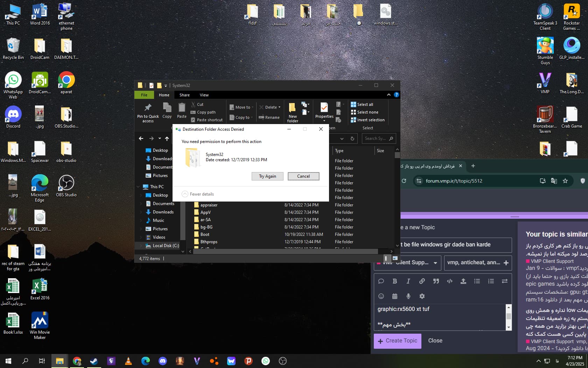Click Invert selection in the ribbon
This screenshot has height=368, width=588.
coord(367,120)
